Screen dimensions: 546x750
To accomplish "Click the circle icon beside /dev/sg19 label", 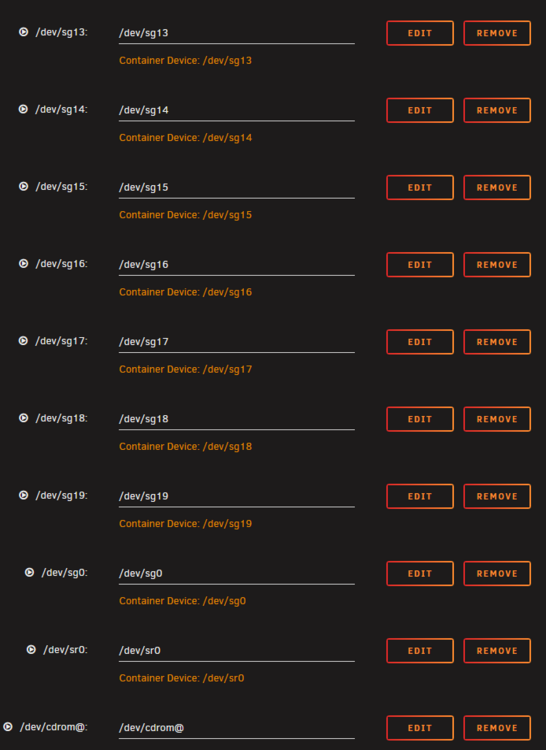I will (23, 495).
